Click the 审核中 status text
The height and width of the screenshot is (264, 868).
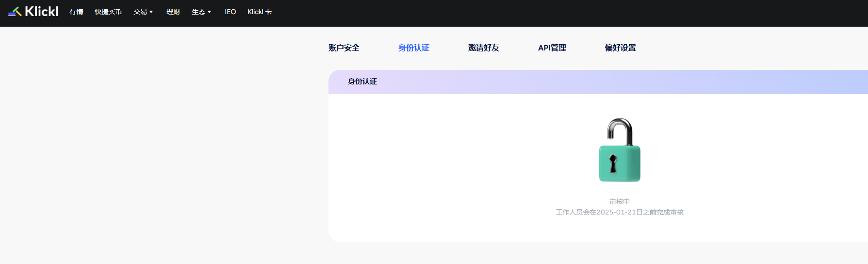tap(620, 201)
